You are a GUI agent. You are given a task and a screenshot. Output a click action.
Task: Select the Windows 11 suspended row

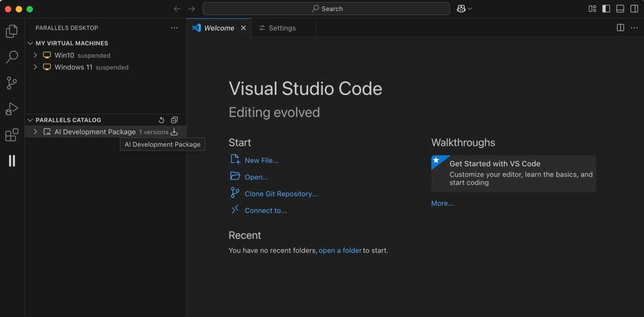point(106,67)
